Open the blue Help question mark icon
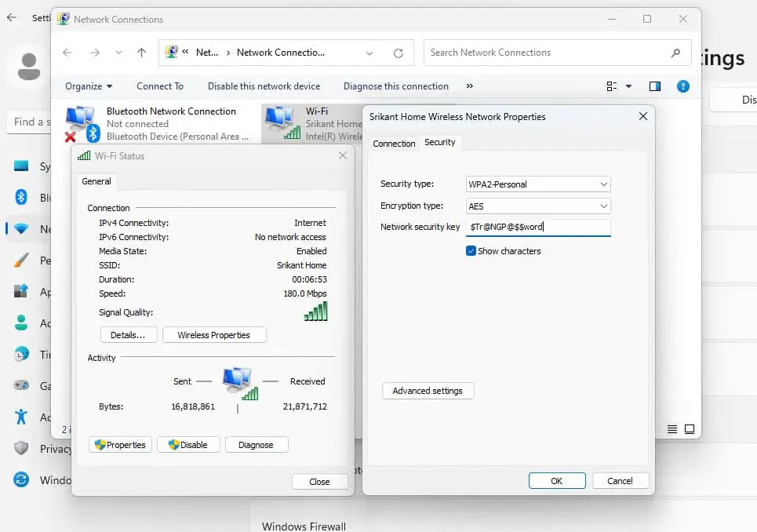 [682, 86]
